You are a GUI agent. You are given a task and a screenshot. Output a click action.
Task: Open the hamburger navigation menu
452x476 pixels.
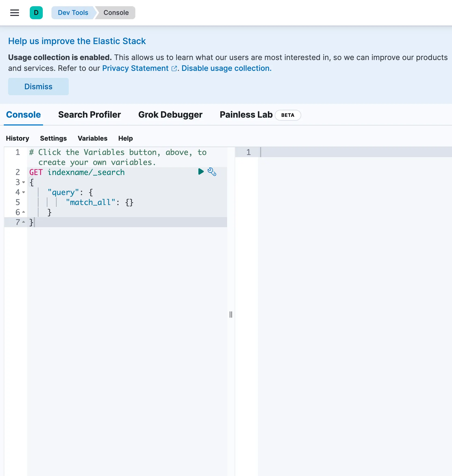coord(15,13)
